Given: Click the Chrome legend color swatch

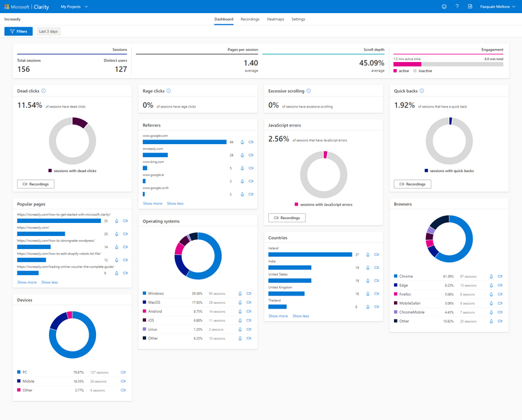Looking at the screenshot, I should 396,276.
